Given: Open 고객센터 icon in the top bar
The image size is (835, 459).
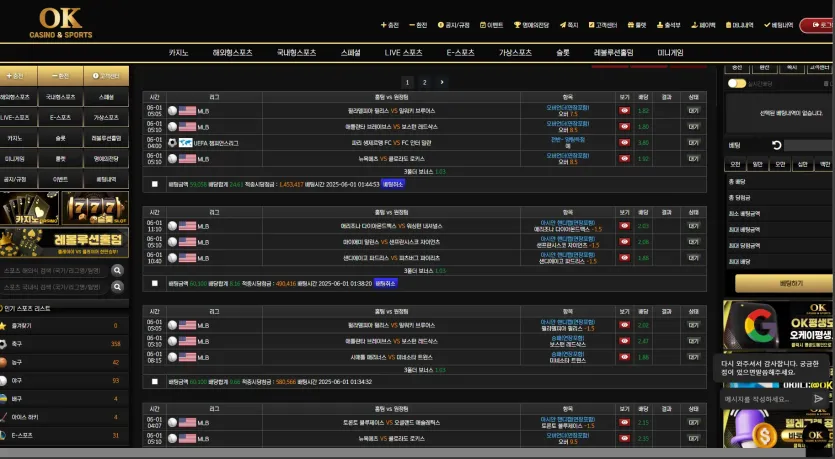Looking at the screenshot, I should pos(591,25).
